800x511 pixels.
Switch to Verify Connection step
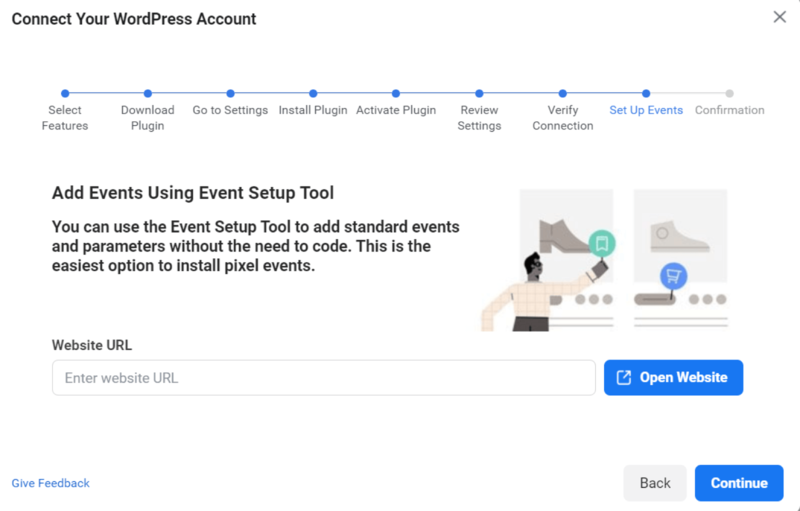pyautogui.click(x=563, y=94)
